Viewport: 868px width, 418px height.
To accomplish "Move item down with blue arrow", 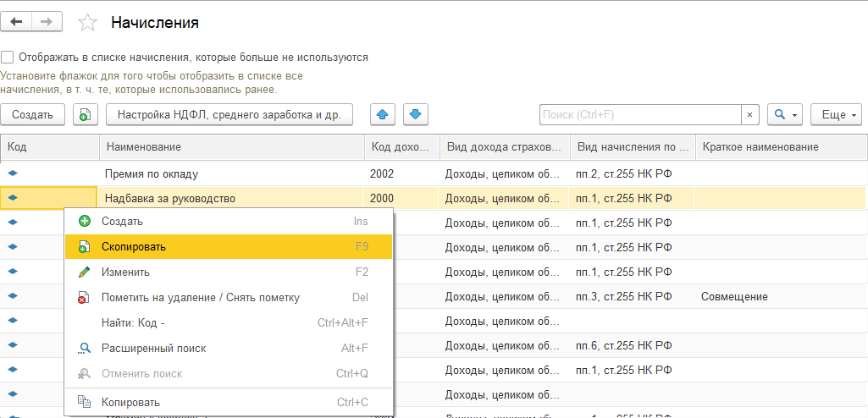I will [416, 114].
